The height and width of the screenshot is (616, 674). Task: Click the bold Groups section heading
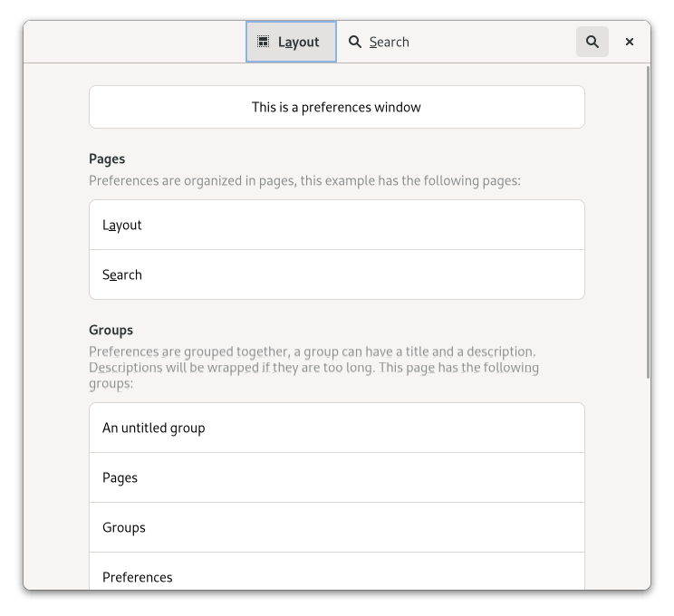111,331
